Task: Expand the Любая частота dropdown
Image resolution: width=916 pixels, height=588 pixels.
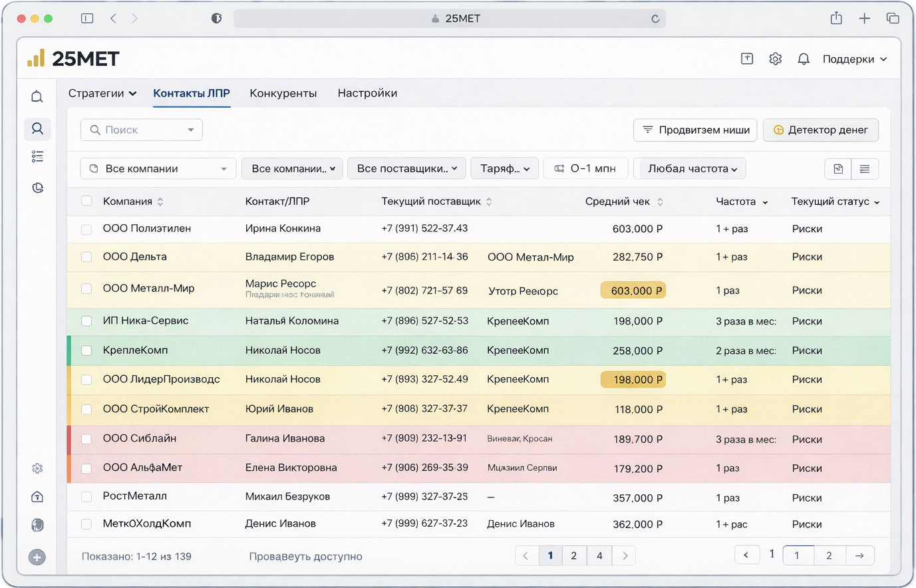Action: (690, 169)
